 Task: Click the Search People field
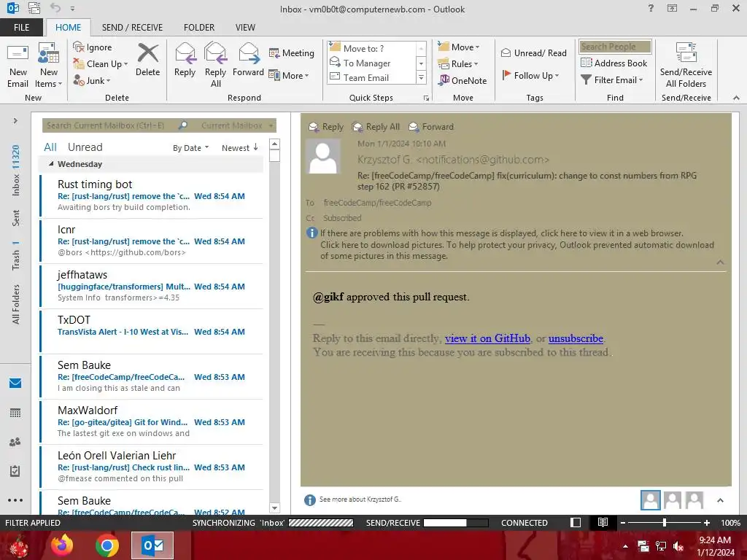pos(614,47)
